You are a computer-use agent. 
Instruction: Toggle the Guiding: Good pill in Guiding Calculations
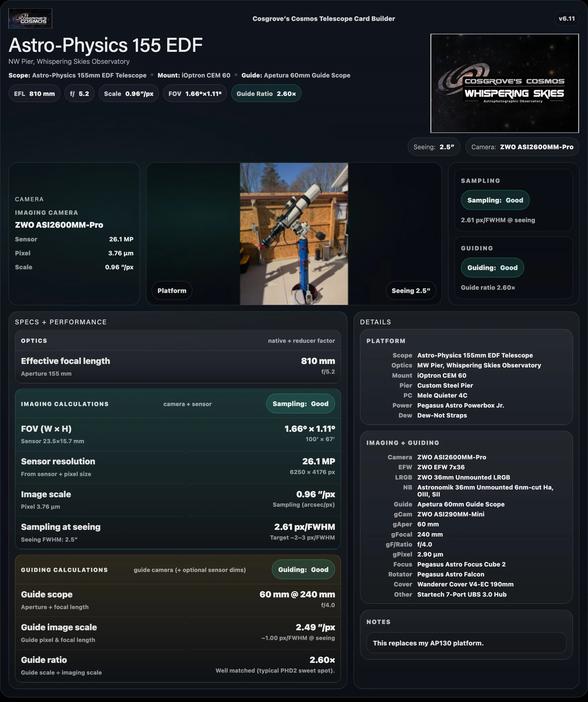(x=303, y=569)
